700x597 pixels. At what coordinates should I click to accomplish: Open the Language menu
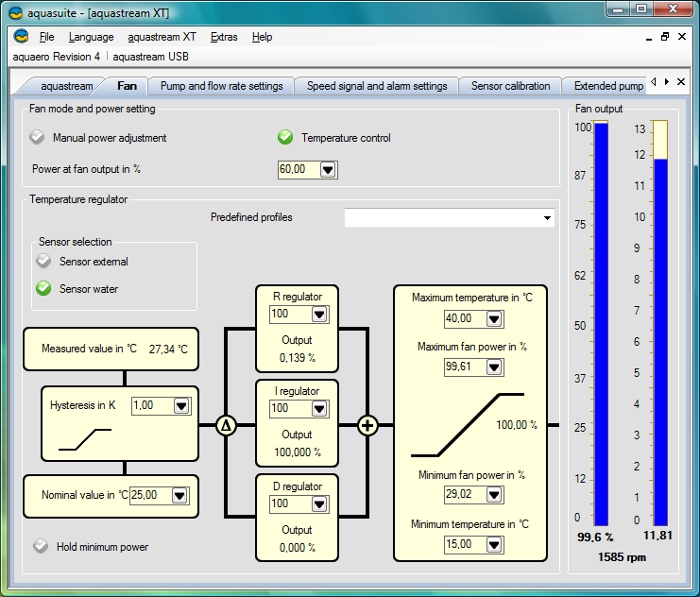tap(91, 37)
